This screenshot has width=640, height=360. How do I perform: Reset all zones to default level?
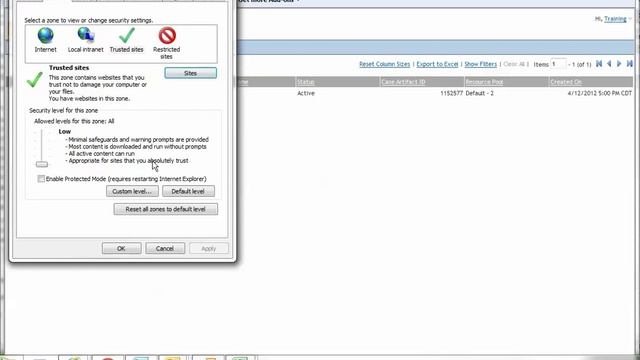point(166,209)
